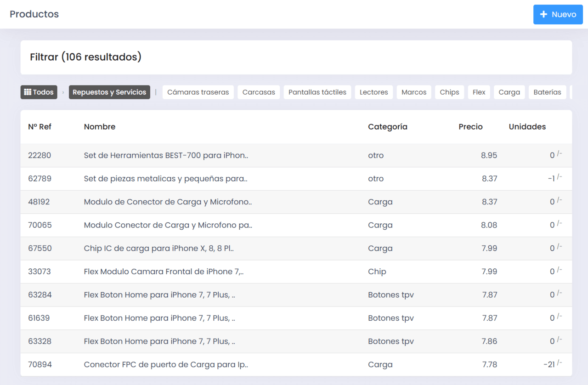Click the grid icon in Todos
588x385 pixels.
point(27,92)
